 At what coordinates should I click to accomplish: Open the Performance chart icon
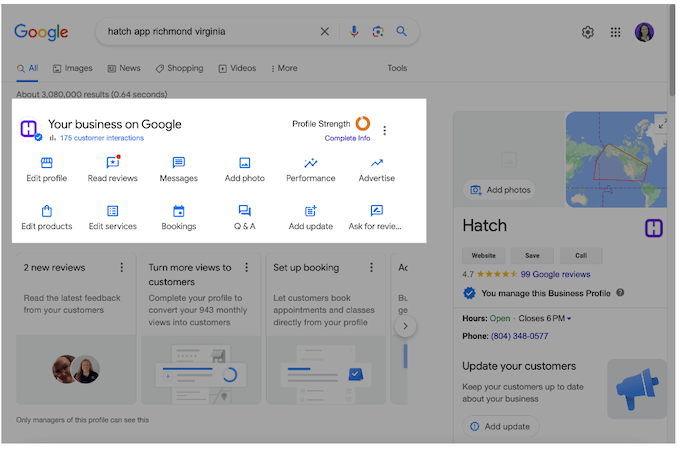[x=310, y=163]
